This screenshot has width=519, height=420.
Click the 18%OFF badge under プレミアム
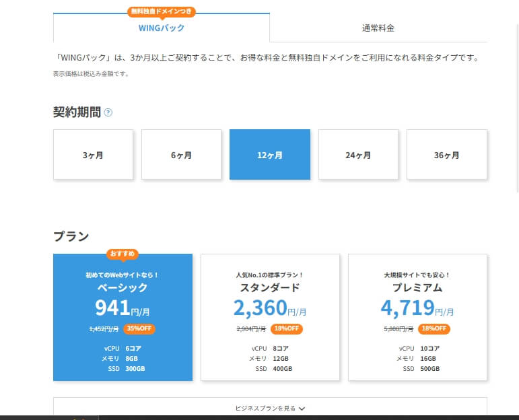(434, 329)
